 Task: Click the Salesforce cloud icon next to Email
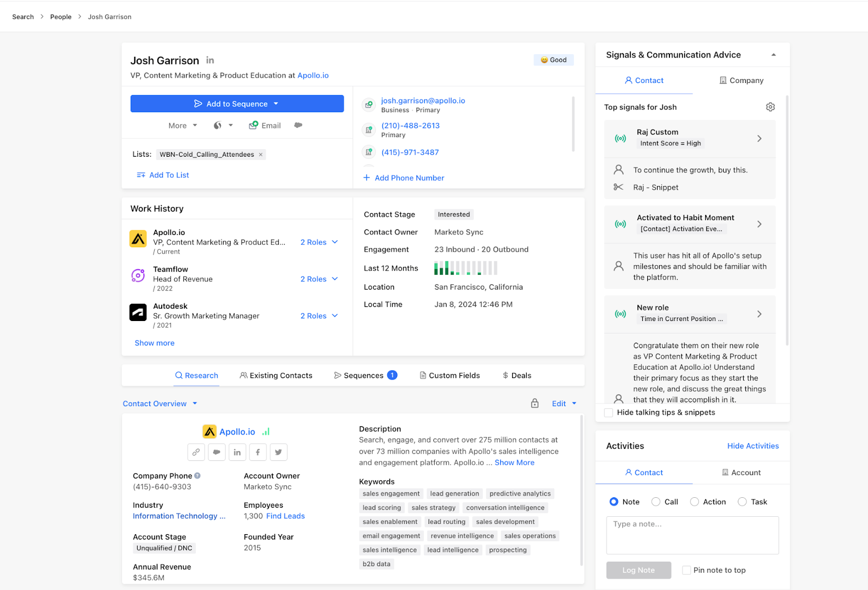pyautogui.click(x=298, y=125)
